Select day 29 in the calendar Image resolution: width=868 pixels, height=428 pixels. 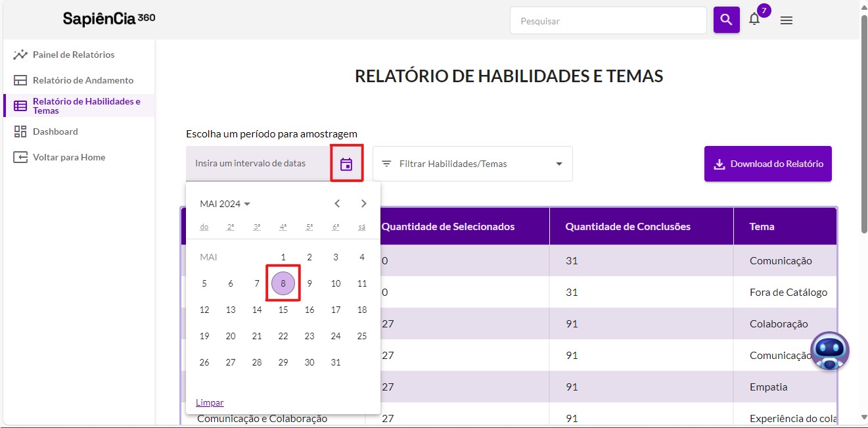pos(283,362)
